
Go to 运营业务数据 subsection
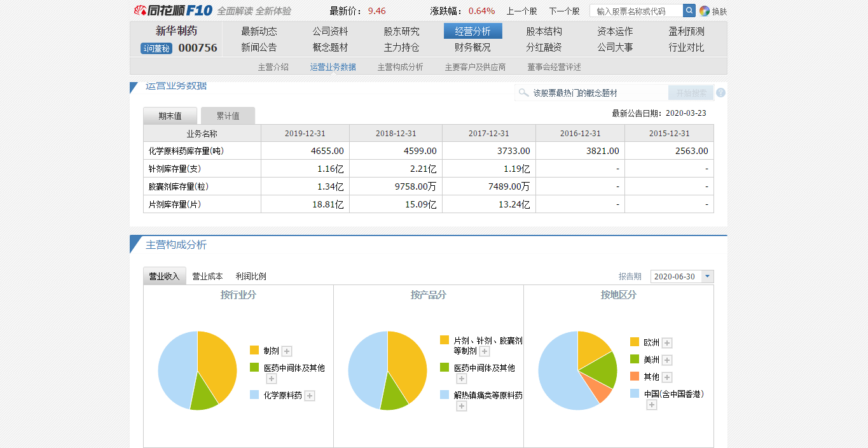pos(333,67)
